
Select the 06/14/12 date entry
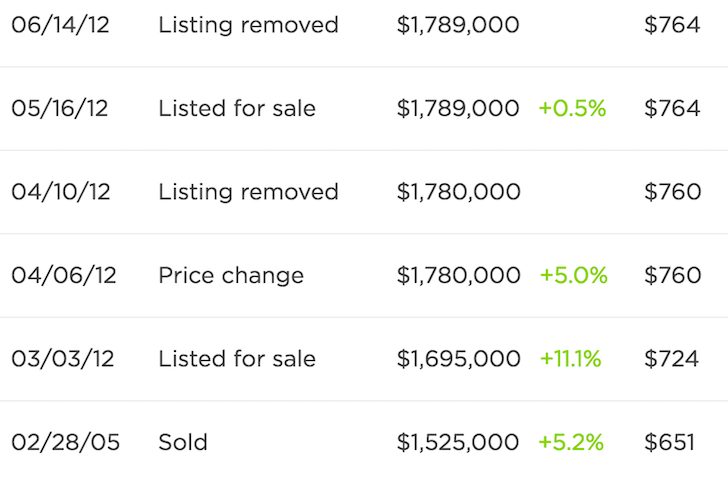pos(60,25)
